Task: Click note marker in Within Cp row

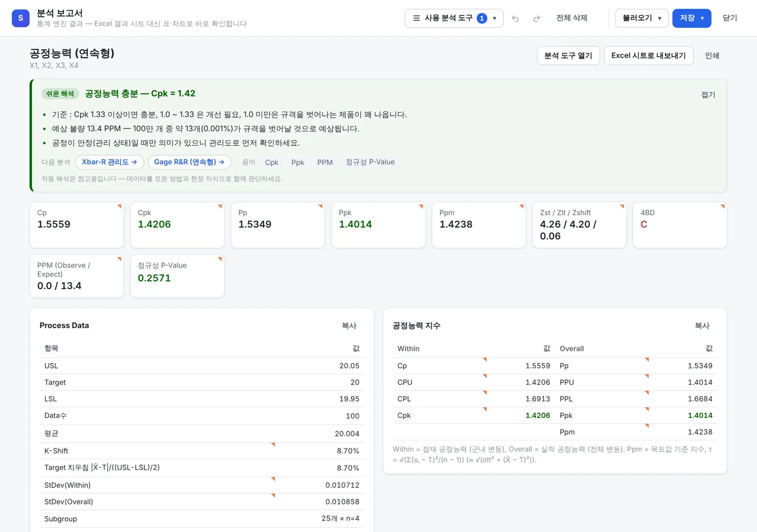Action: [x=485, y=359]
